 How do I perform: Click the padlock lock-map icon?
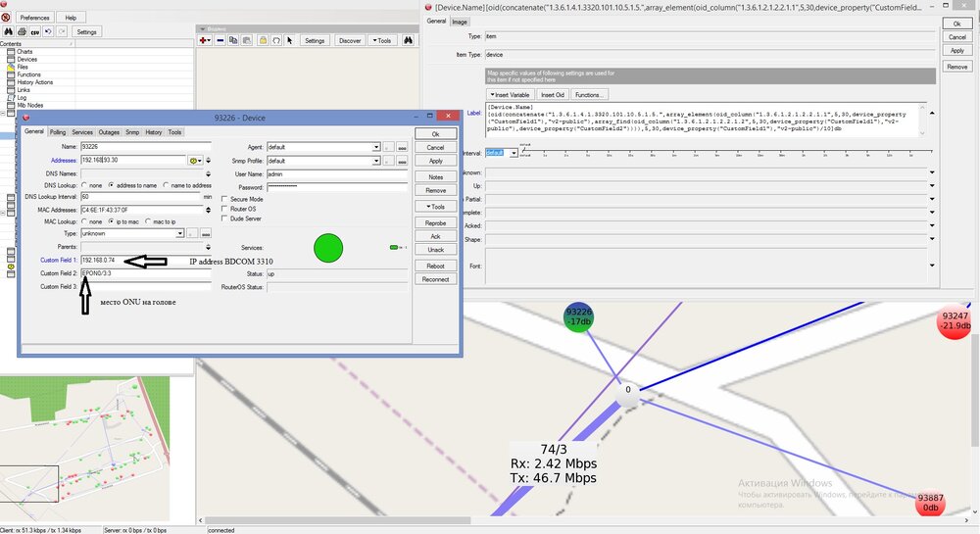coord(263,40)
